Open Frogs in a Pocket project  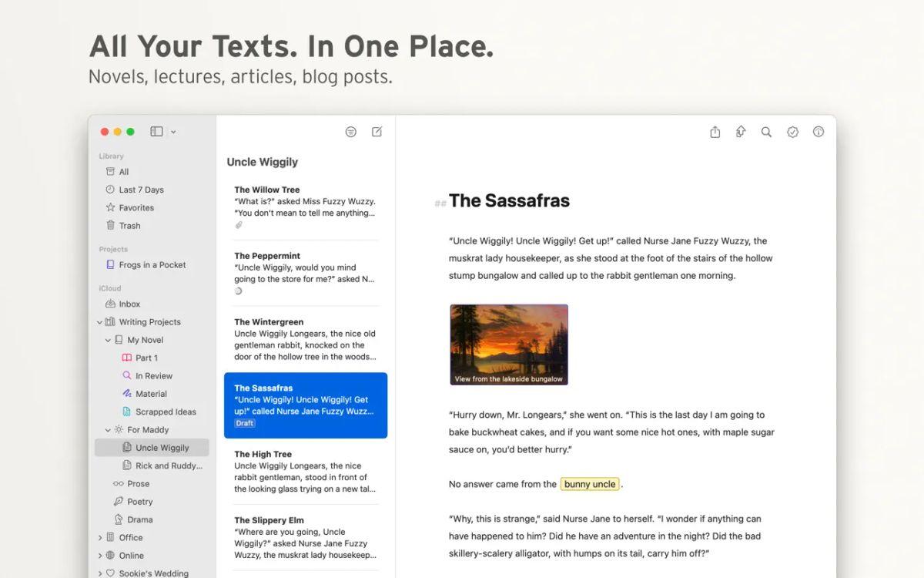[x=152, y=265]
